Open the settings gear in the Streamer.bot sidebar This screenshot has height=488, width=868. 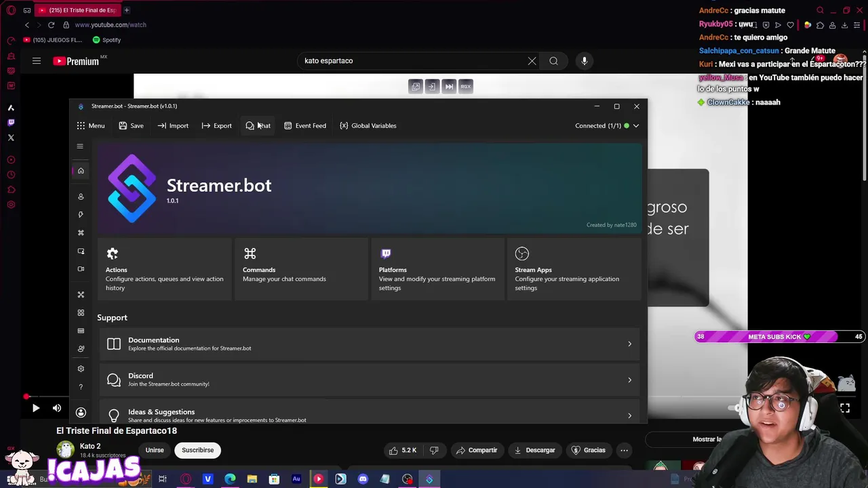81,369
